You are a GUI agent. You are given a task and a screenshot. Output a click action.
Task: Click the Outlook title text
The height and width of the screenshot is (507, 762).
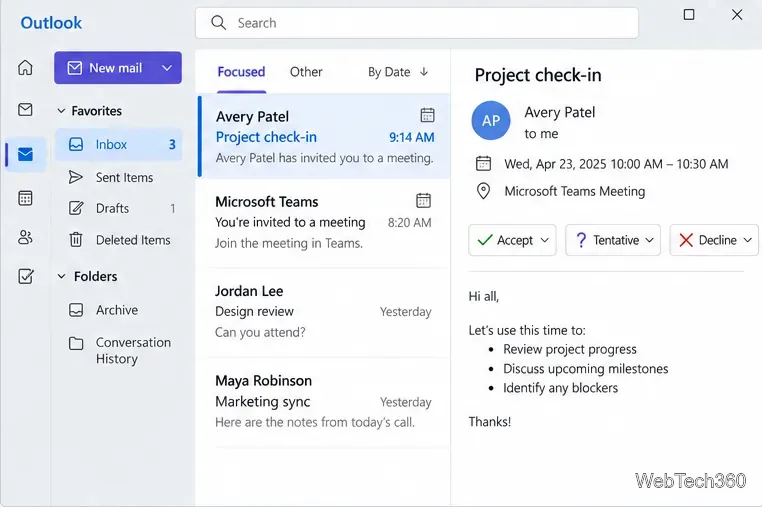click(51, 23)
